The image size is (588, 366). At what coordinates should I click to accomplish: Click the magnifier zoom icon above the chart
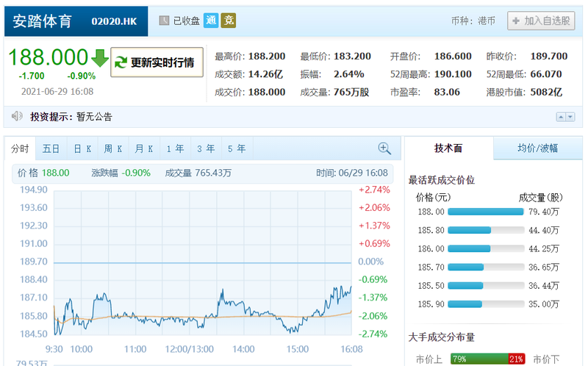384,148
